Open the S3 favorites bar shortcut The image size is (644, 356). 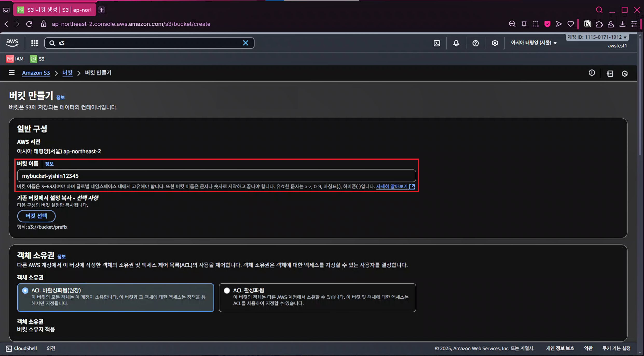(x=37, y=59)
